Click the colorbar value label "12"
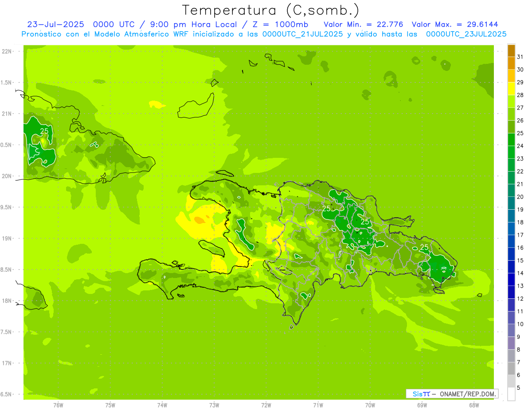 tap(520, 299)
